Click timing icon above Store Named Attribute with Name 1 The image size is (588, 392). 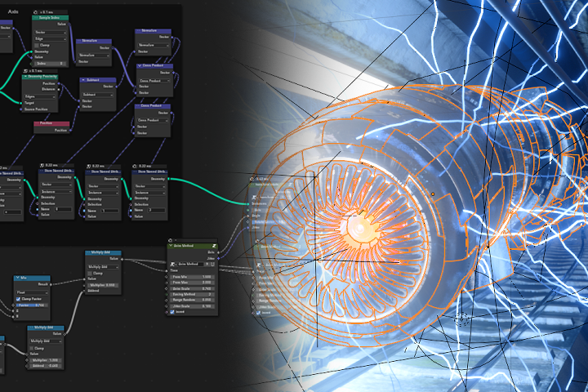pyautogui.click(x=88, y=166)
